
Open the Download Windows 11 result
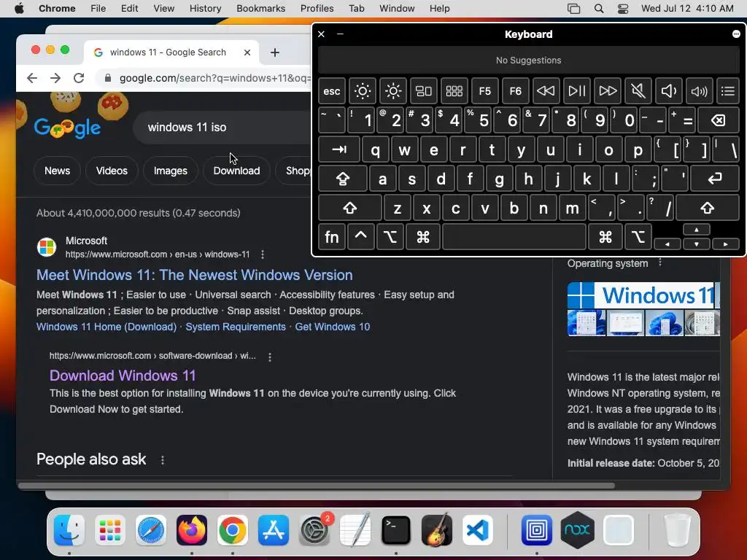[123, 376]
